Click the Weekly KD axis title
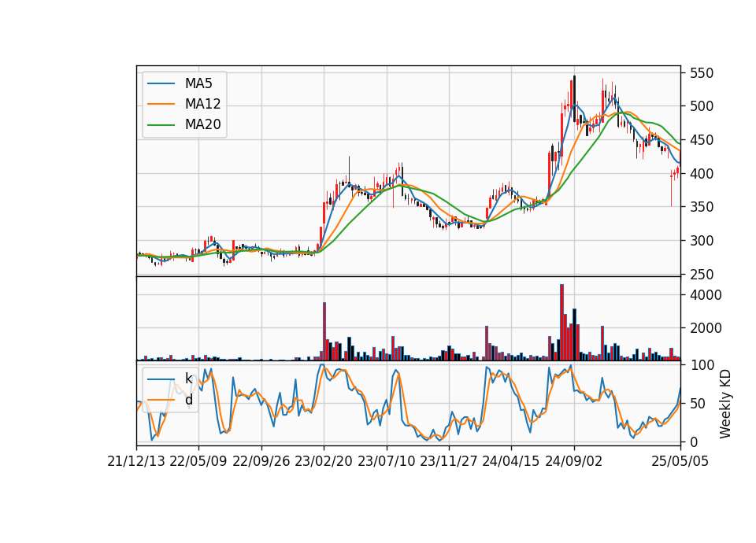 click(x=725, y=404)
